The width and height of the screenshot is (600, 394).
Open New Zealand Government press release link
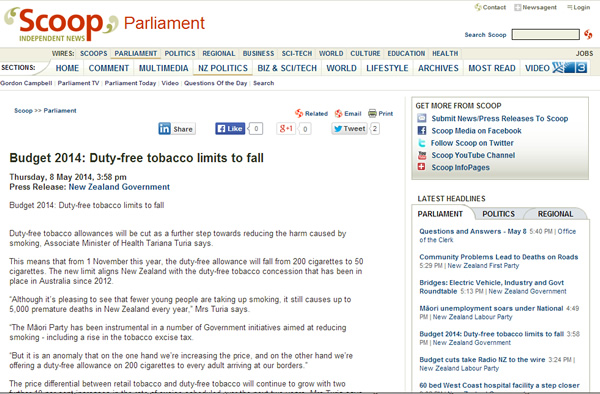pos(119,187)
